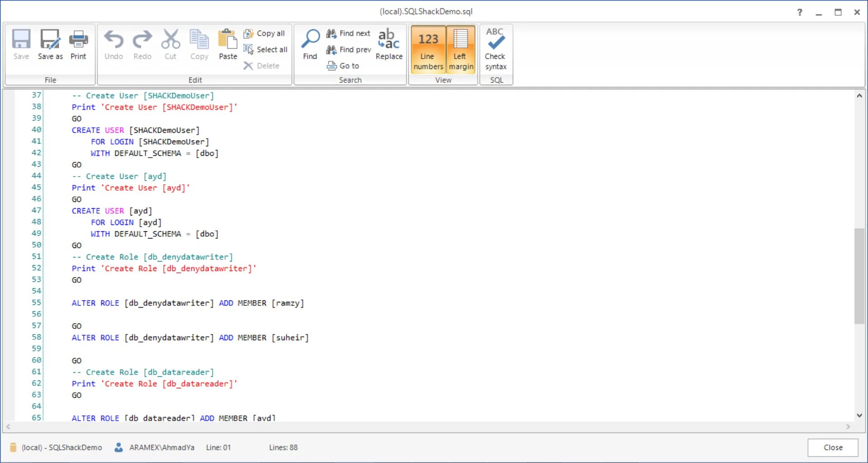Screen dimensions: 868x463
Task: Click the user icon in status bar
Action: pyautogui.click(x=118, y=448)
